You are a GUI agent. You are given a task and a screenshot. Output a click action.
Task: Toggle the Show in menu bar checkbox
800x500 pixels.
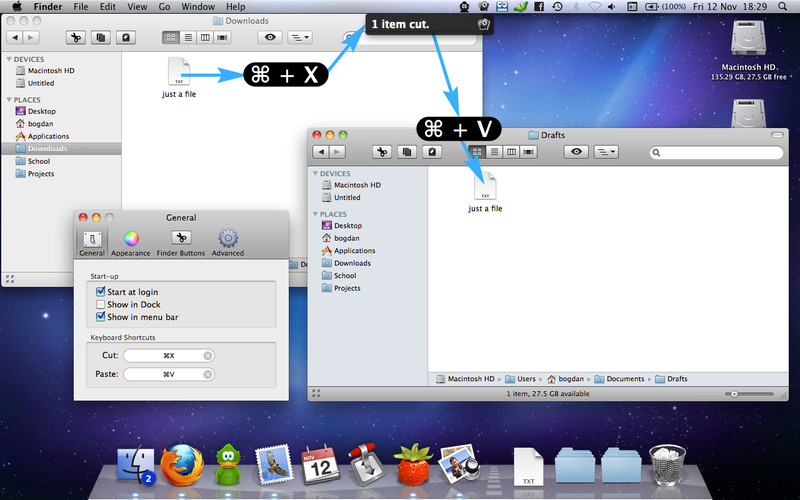101,316
